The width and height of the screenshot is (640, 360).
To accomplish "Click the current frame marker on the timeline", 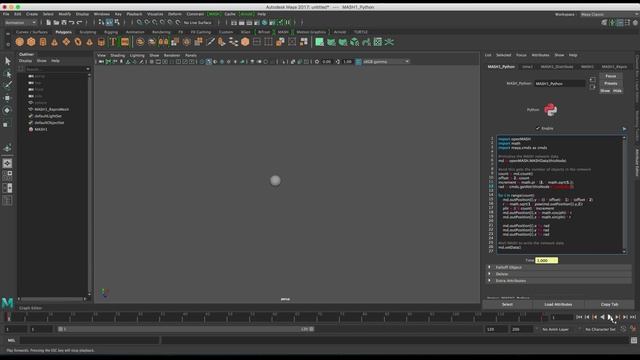I will tap(8, 316).
